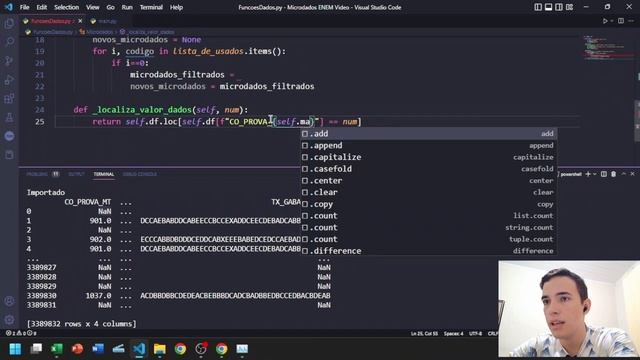Open the Edit menu
The height and width of the screenshot is (360, 640).
point(42,7)
